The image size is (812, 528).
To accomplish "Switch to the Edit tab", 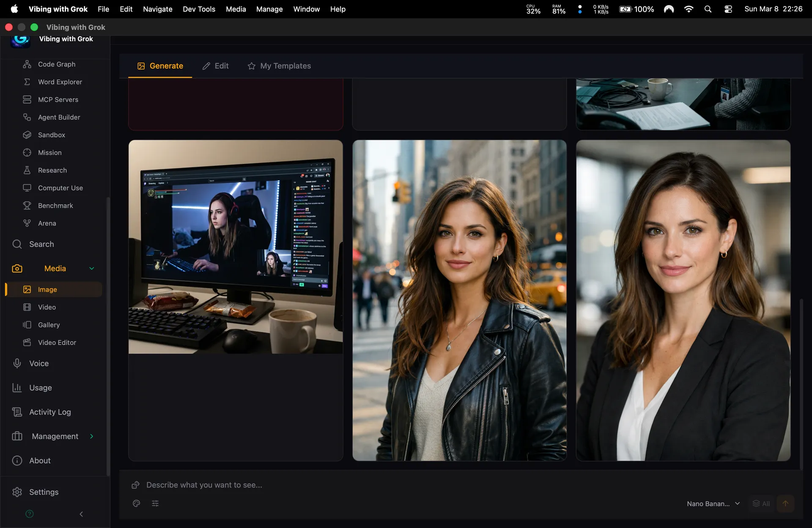I will click(215, 66).
